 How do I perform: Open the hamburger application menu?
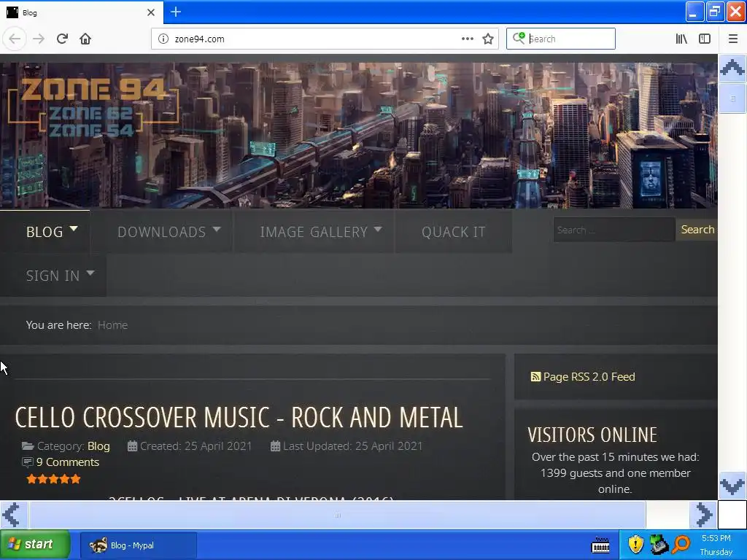pyautogui.click(x=733, y=39)
